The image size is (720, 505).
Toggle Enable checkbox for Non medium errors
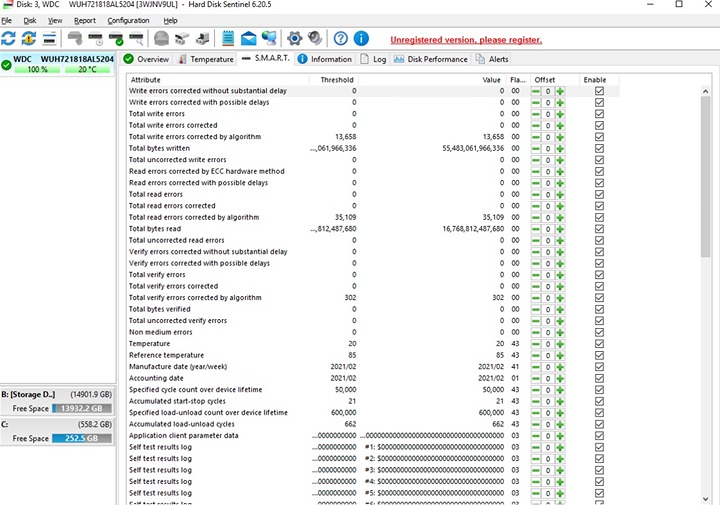click(x=599, y=332)
